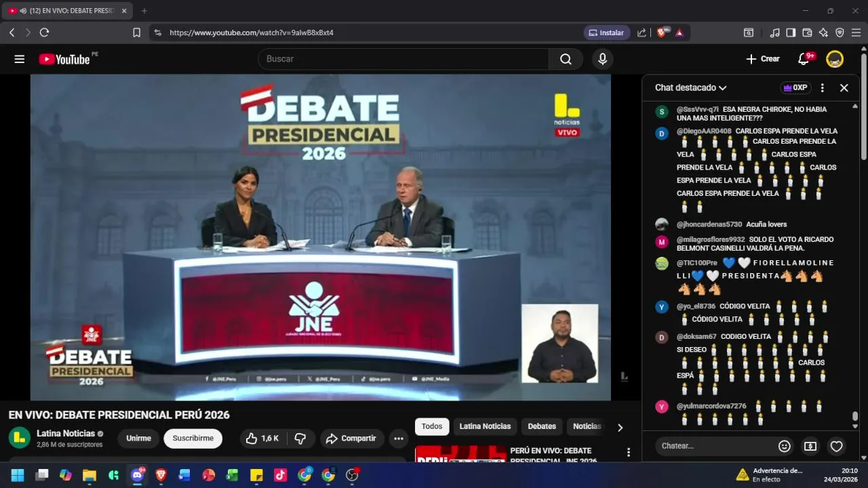Open the Advertencia de... weather alert widget
This screenshot has width=868, height=488.
(769, 474)
